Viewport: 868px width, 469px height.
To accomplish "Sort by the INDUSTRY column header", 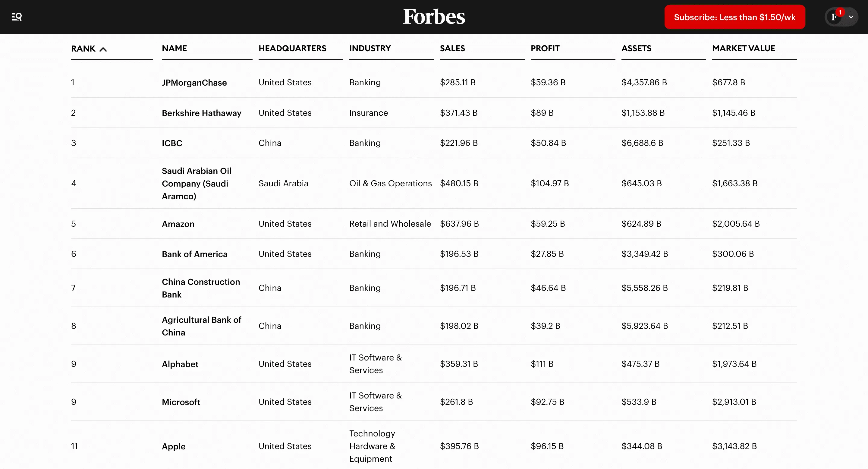I will coord(371,49).
